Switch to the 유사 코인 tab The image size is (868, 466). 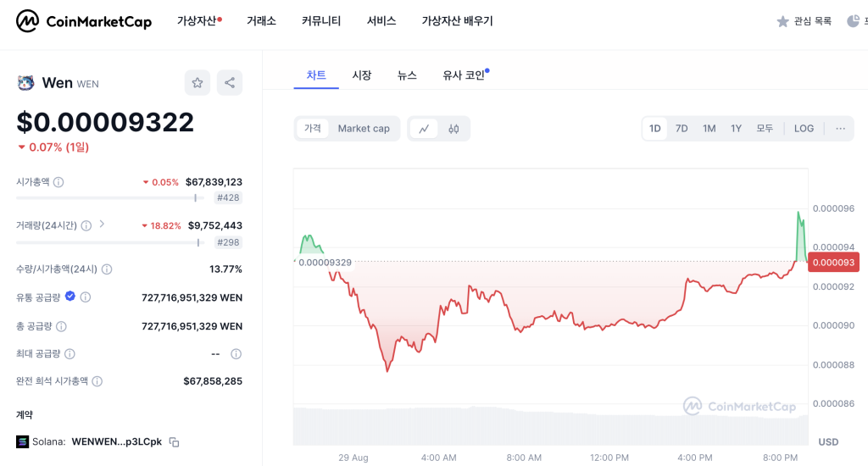point(465,75)
